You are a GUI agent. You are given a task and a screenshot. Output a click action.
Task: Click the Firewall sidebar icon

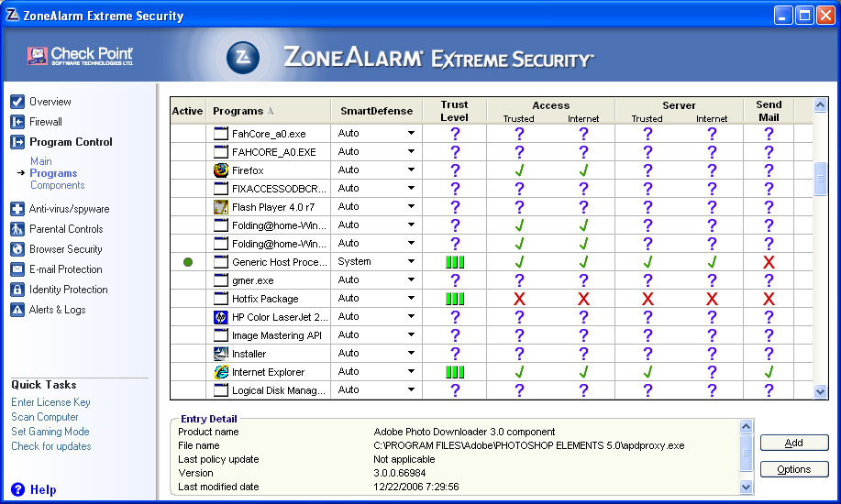coord(17,122)
